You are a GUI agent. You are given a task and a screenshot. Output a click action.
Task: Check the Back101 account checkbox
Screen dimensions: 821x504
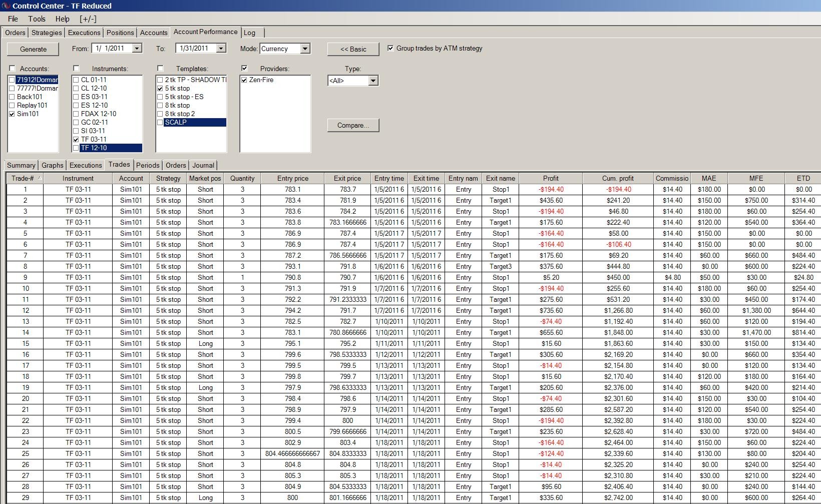tap(12, 97)
